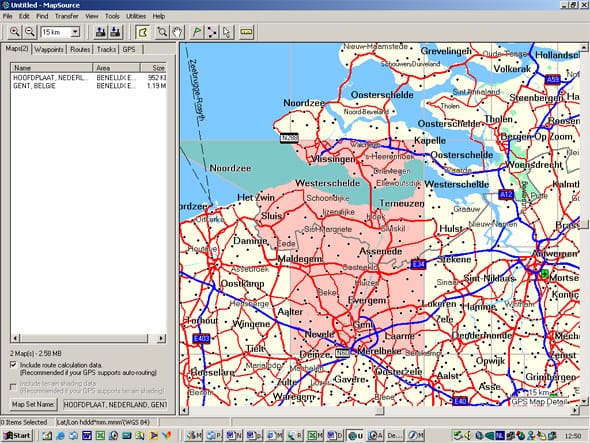590x443 pixels.
Task: Switch to the GPS tab
Action: pyautogui.click(x=129, y=49)
